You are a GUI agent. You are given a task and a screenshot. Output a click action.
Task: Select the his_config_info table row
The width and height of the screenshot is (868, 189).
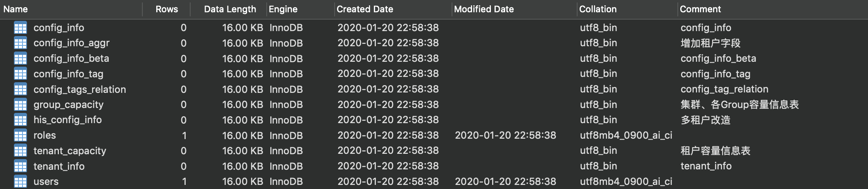click(67, 120)
